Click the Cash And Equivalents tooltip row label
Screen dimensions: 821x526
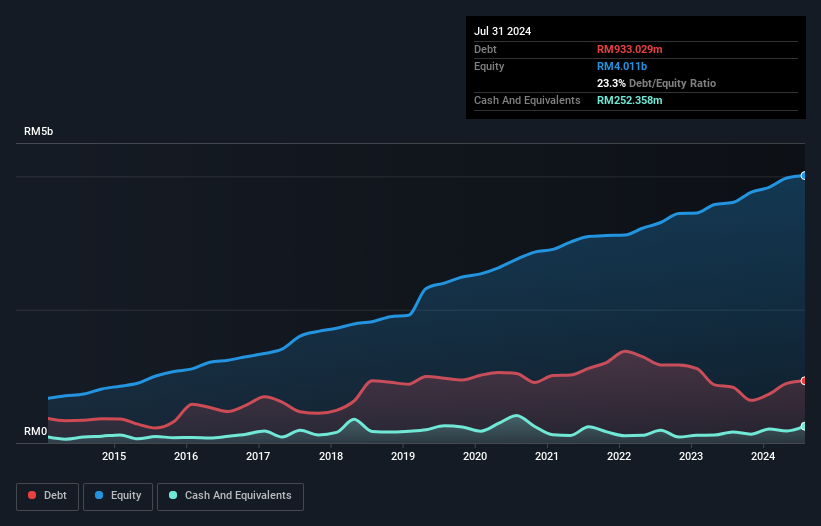click(x=527, y=100)
